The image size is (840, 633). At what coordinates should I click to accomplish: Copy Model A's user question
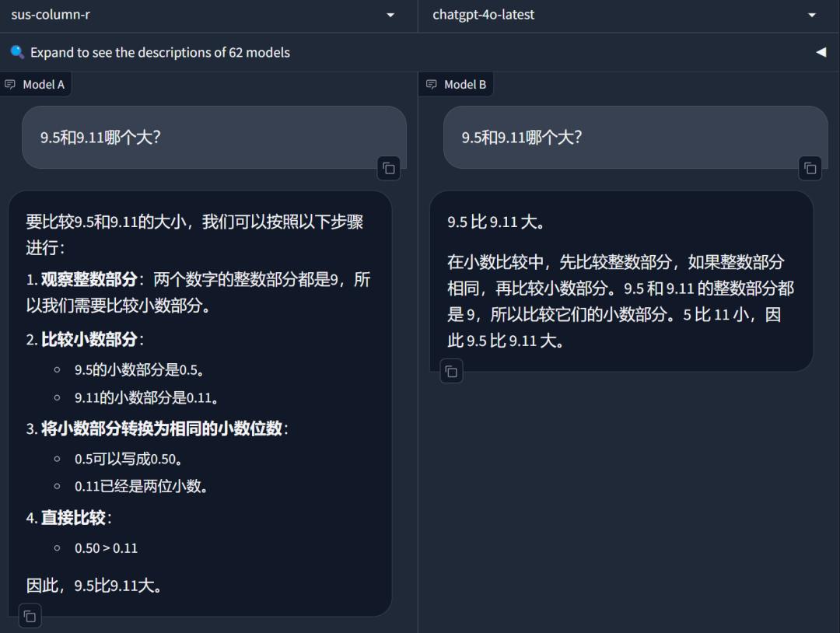pos(388,168)
